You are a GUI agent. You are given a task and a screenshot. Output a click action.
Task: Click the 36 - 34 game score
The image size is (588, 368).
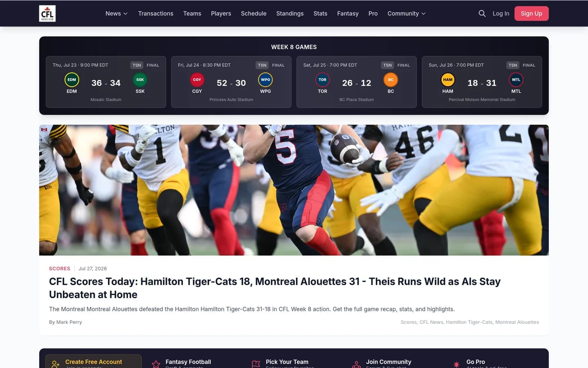point(106,83)
